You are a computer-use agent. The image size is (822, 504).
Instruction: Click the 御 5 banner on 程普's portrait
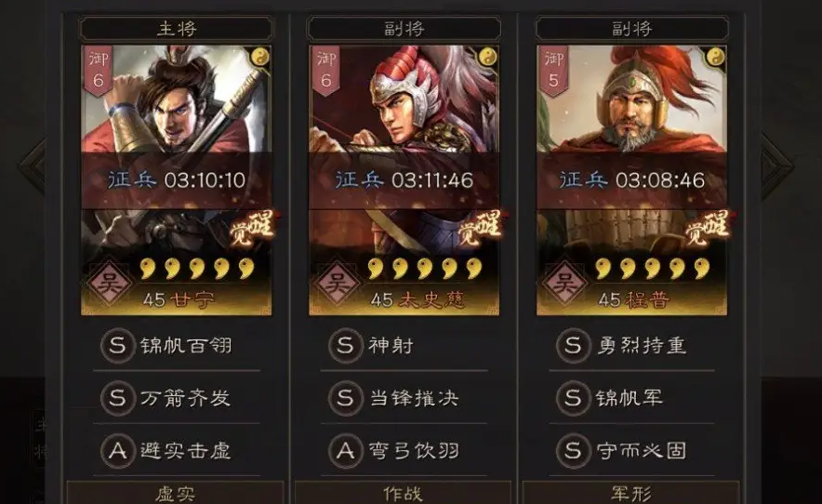(553, 72)
